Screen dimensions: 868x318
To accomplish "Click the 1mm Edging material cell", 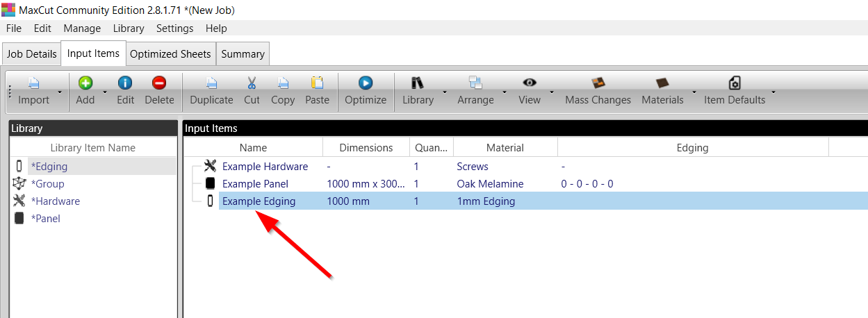I will (486, 201).
